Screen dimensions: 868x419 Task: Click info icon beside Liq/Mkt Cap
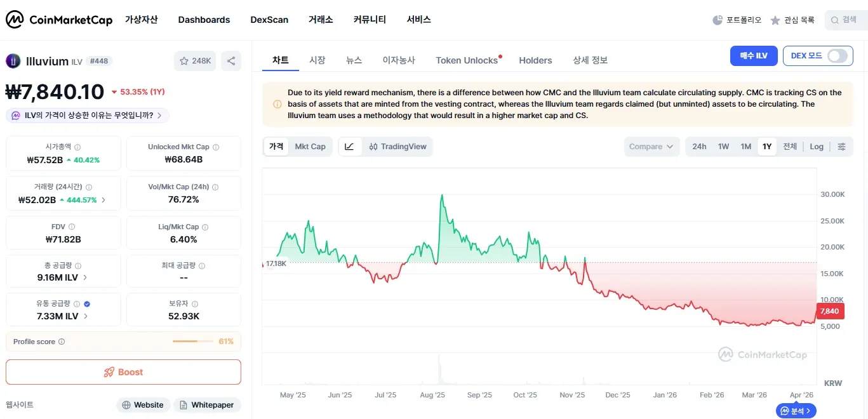pyautogui.click(x=205, y=227)
